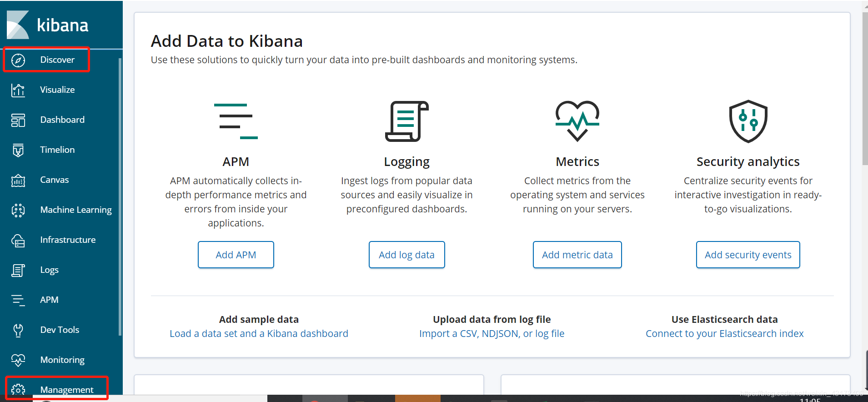Open Discover via compass icon
Image resolution: width=868 pixels, height=402 pixels.
(18, 60)
